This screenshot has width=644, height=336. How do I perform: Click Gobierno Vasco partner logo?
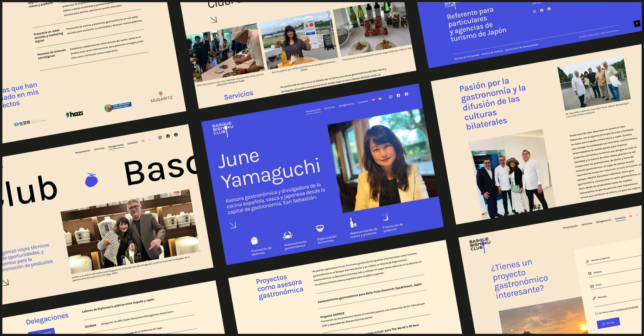pos(118,107)
